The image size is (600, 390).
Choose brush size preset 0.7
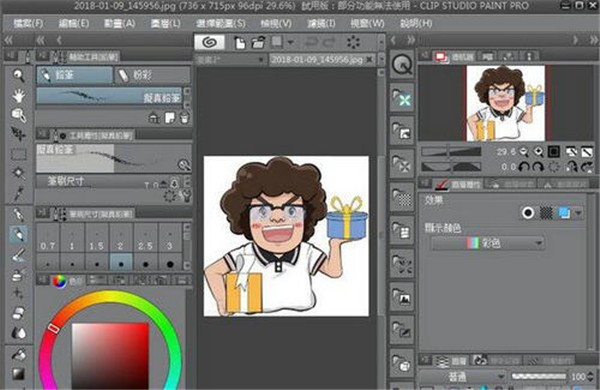tap(48, 238)
